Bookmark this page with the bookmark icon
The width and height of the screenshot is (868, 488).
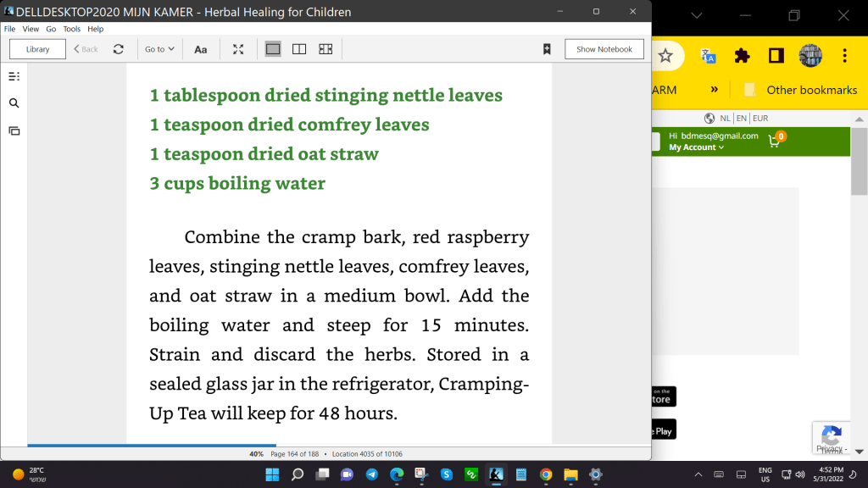547,49
